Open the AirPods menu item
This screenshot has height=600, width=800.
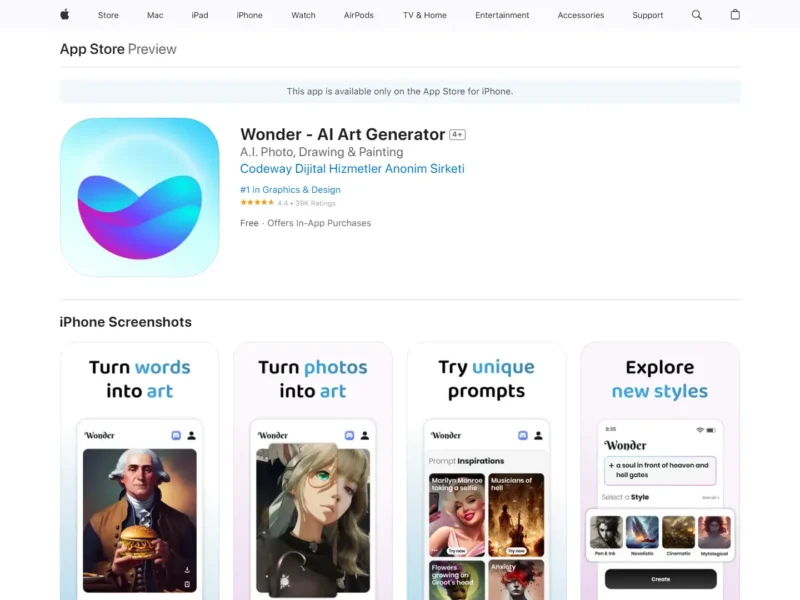click(x=359, y=15)
